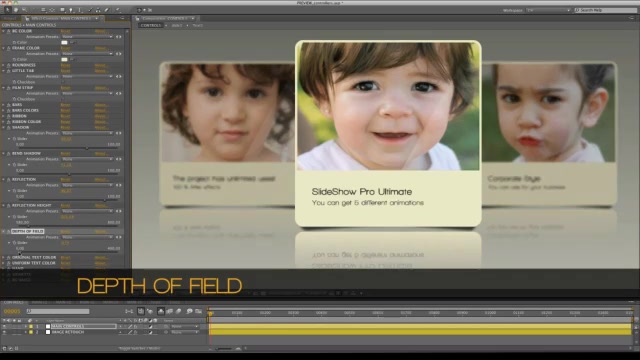This screenshot has height=360, width=640.
Task: Select the Eraser tool
Action: coord(106,10)
